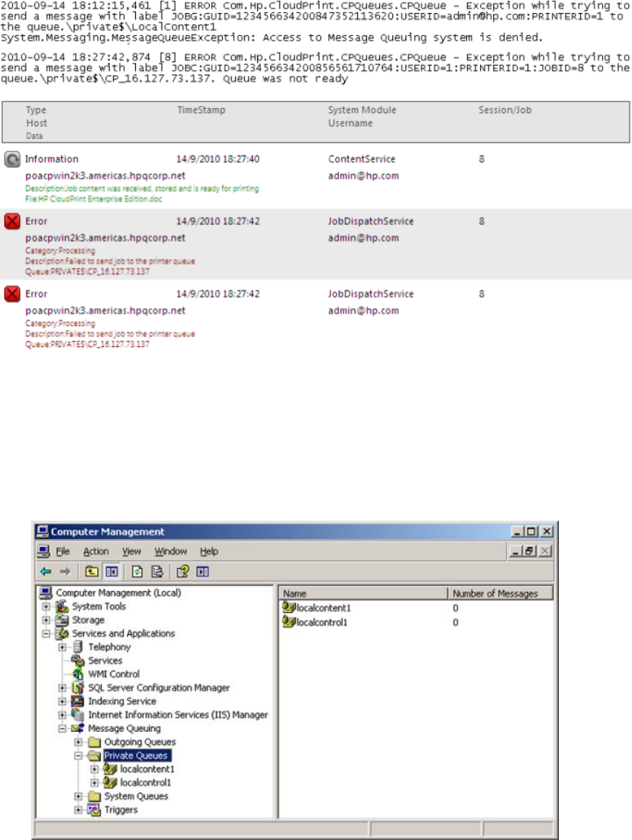Viewport: 632px width, 840px height.
Task: Click the Computer Management menu bar system icon
Action: [x=45, y=551]
